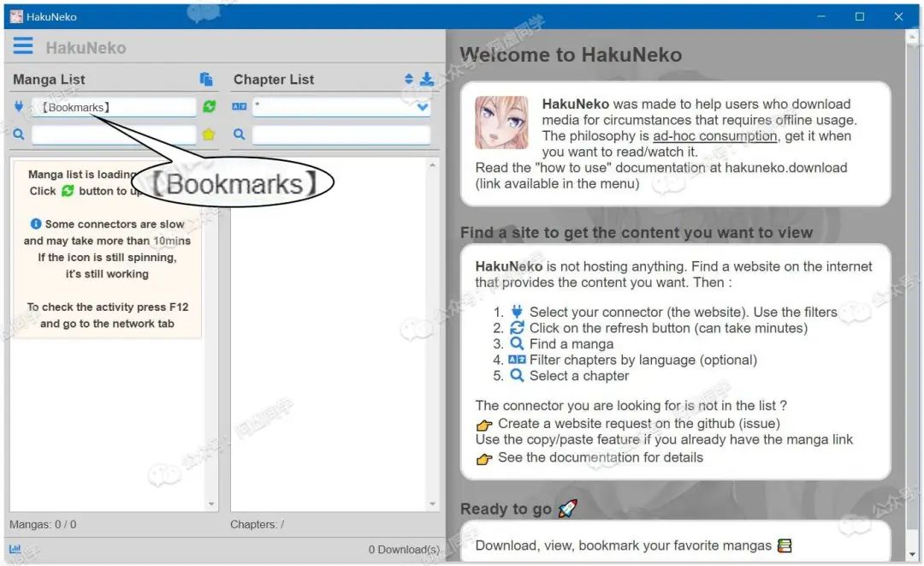Click the download all chapters icon
Screen dimensions: 924x566
pos(427,79)
